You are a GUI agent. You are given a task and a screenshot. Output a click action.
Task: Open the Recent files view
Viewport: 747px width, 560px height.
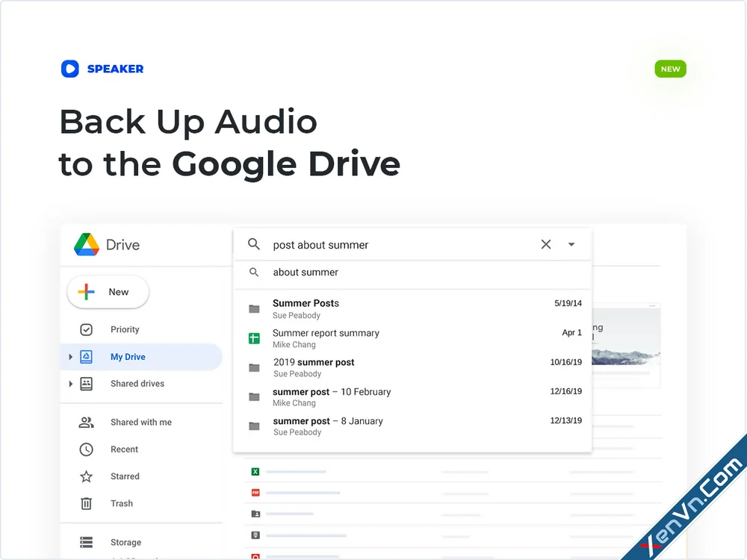click(124, 449)
